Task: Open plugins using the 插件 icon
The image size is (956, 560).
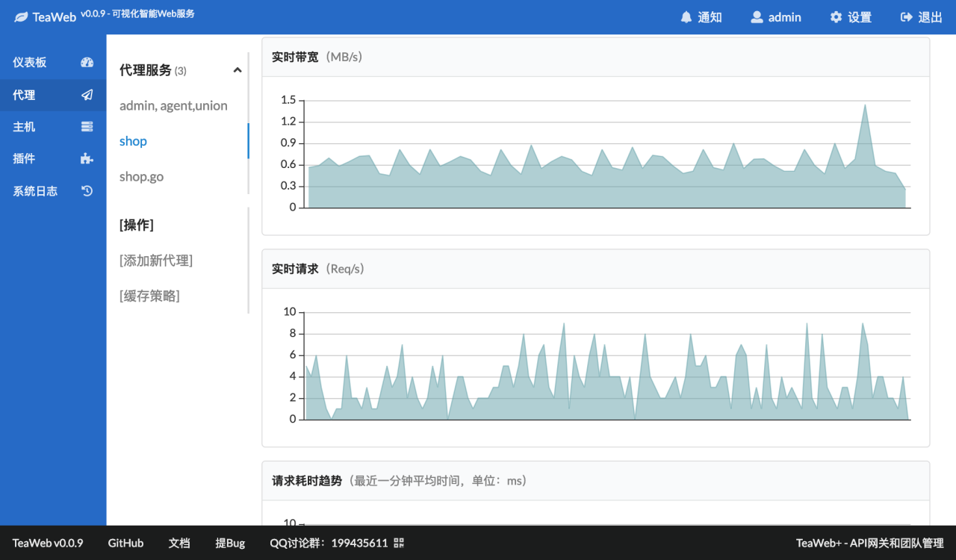Action: pos(87,158)
